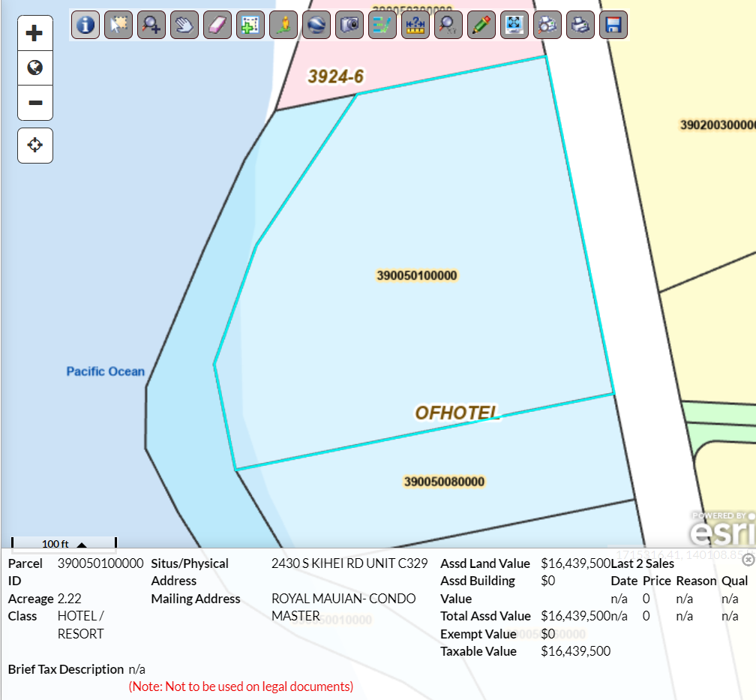Select the measure ruler tool

point(415,25)
